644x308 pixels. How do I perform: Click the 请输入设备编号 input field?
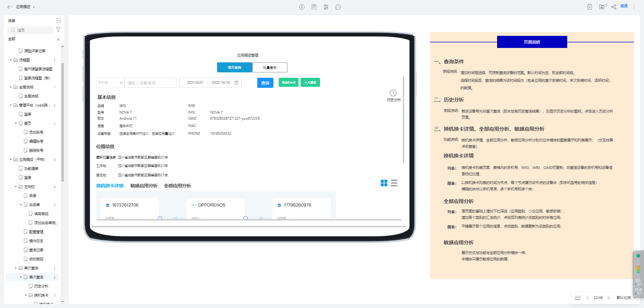(x=151, y=83)
